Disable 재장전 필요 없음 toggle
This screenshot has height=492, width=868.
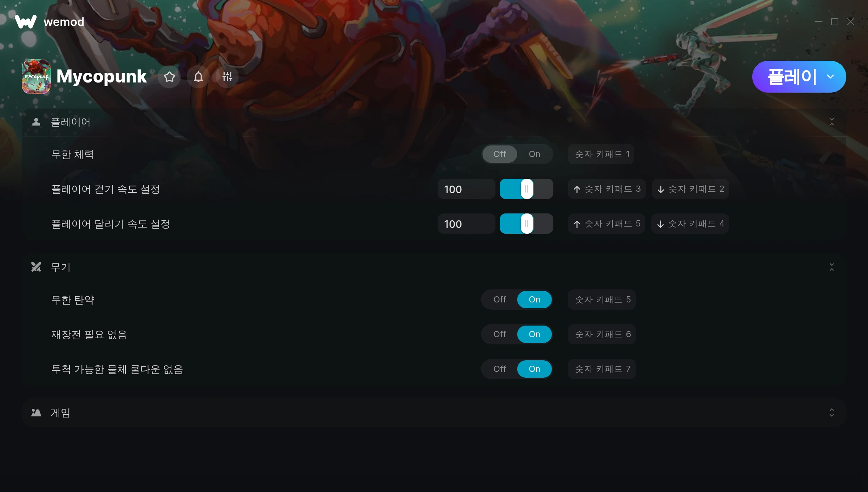click(x=500, y=334)
